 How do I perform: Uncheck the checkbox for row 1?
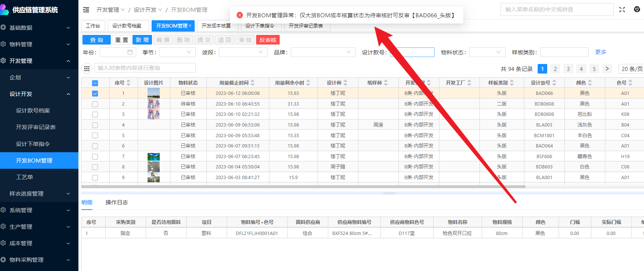(95, 93)
